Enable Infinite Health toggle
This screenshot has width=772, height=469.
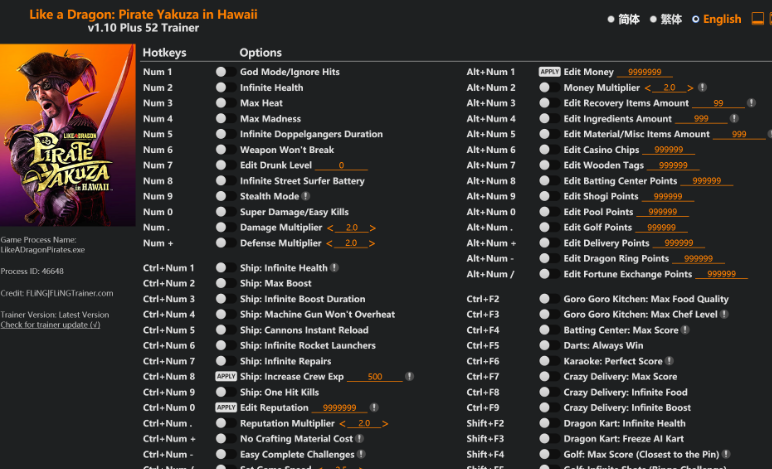point(225,88)
